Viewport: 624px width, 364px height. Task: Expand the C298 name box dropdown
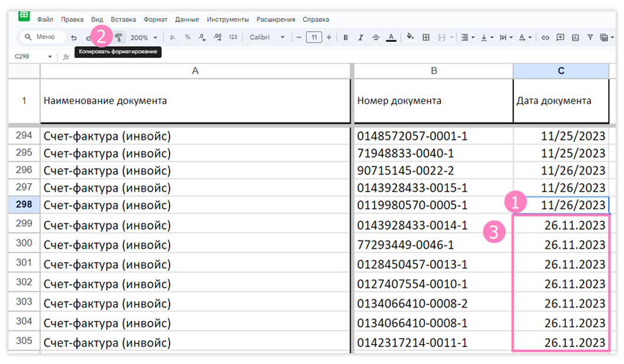pyautogui.click(x=50, y=57)
